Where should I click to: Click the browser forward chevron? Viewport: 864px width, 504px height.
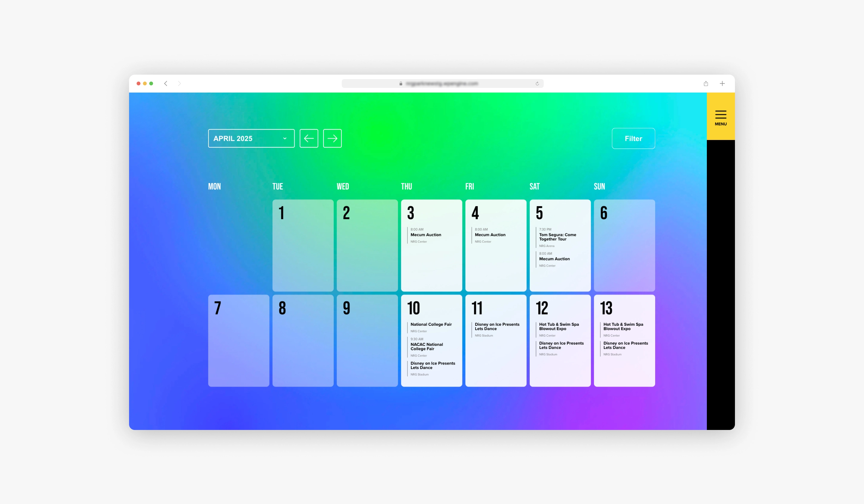tap(179, 84)
